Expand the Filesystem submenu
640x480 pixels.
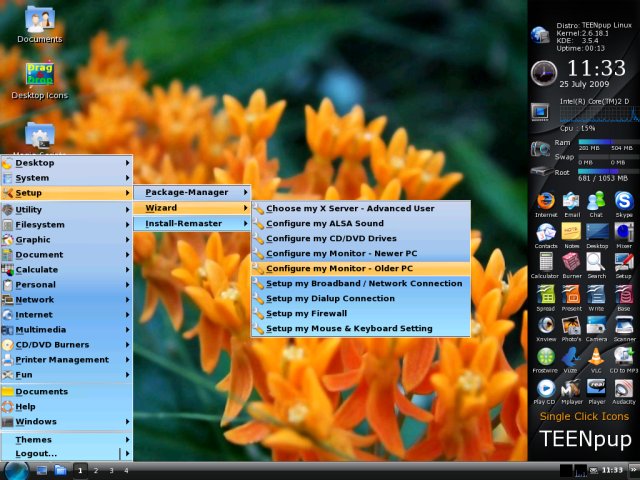67,224
